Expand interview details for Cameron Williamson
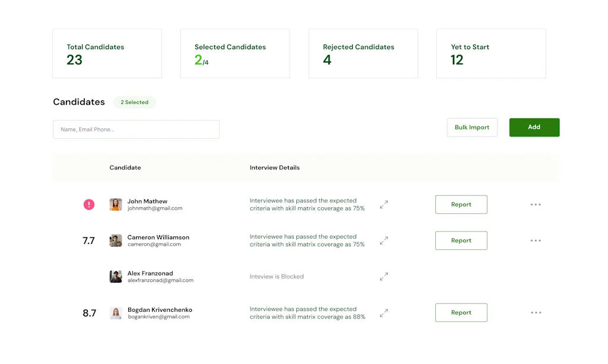Viewport: 608px width, 364px height. click(x=384, y=240)
